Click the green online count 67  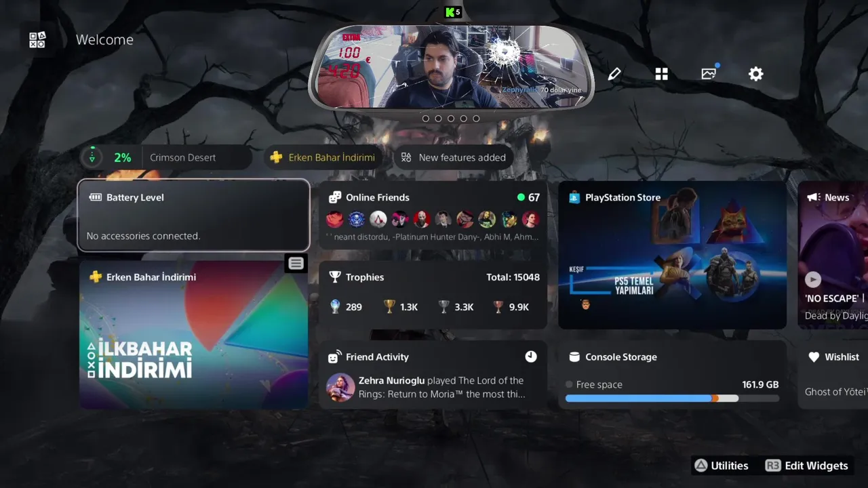pos(528,197)
